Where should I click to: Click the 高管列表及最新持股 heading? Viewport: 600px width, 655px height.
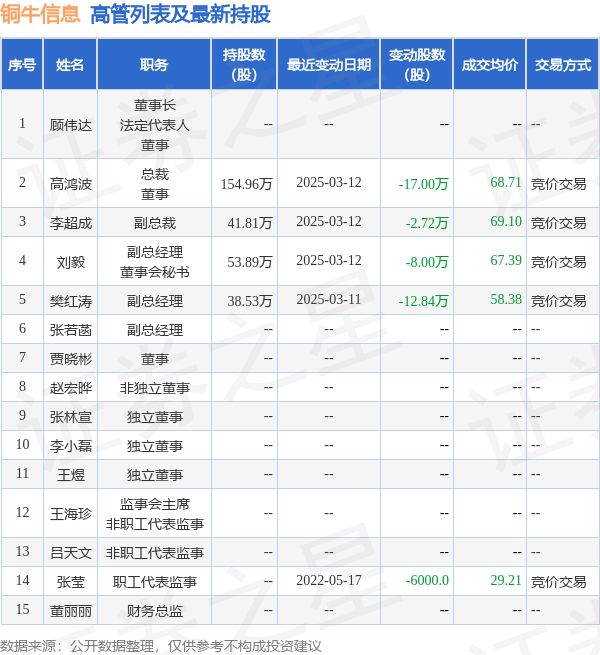[x=180, y=14]
